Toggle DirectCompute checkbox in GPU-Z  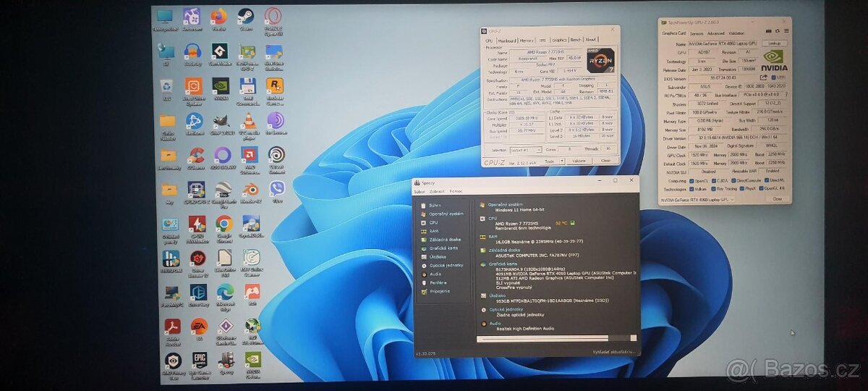click(734, 180)
